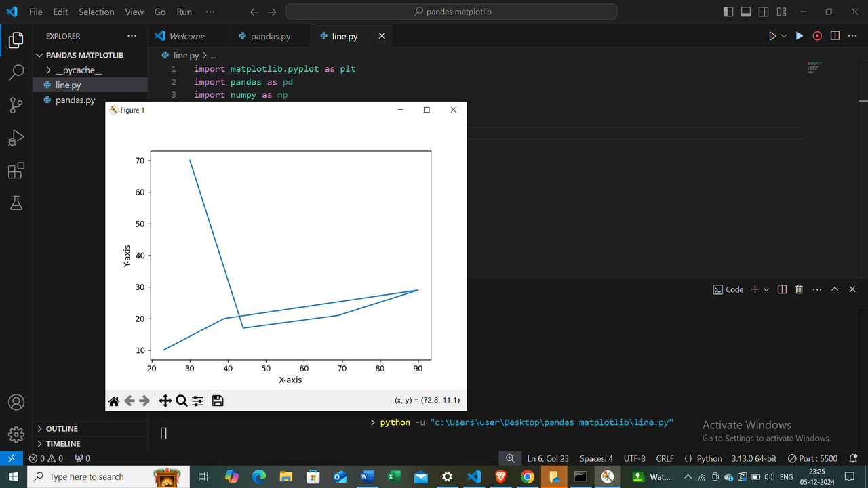Activate zoom-to-rectangle in the figure toolbar
The image size is (868, 488).
tap(181, 401)
